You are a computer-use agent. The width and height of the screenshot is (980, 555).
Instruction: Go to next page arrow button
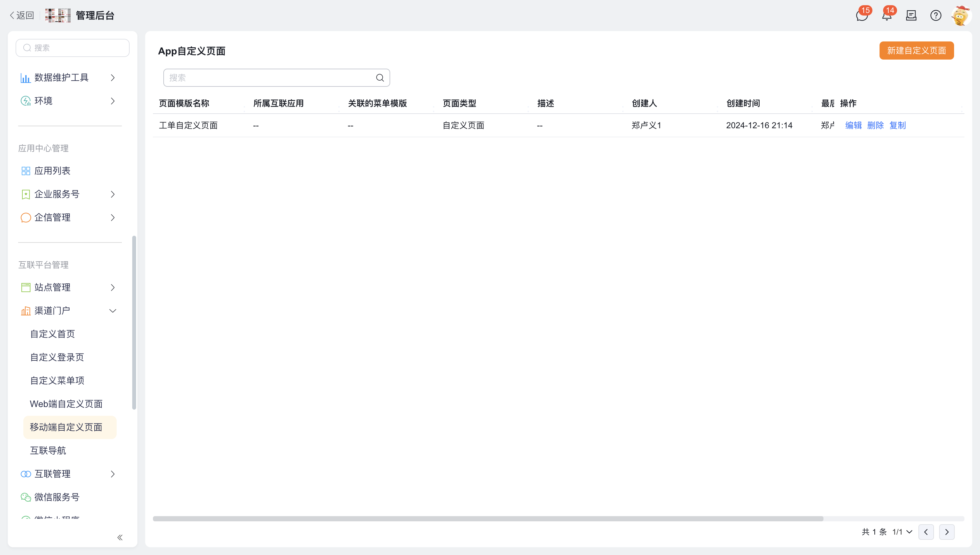[x=947, y=532]
